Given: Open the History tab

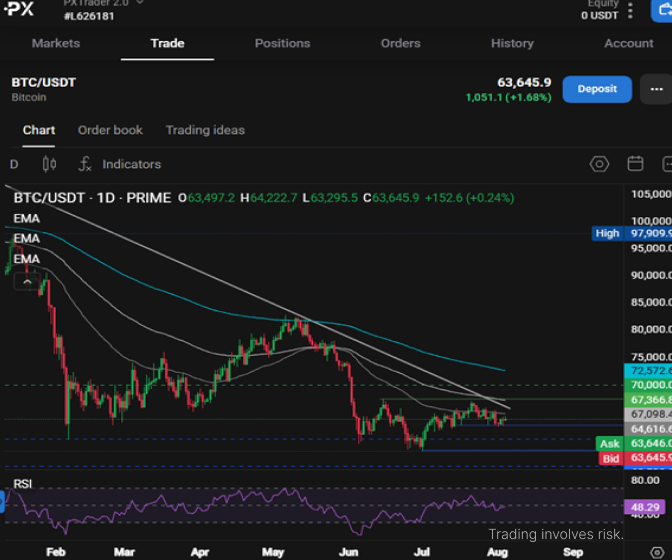Looking at the screenshot, I should click(x=512, y=43).
